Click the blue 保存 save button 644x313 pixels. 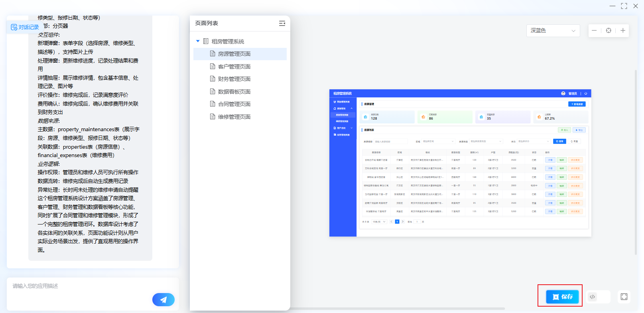point(562,297)
